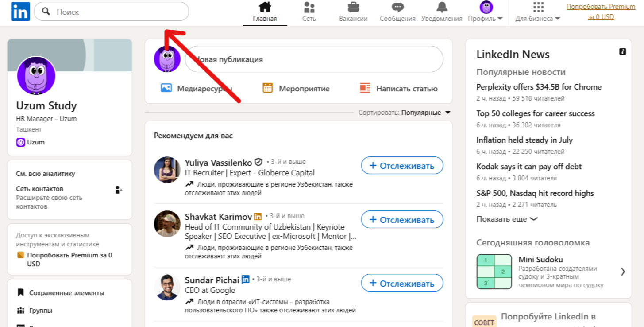Click the Мероприятие text label
Viewport: 644px width, 327px height.
[x=304, y=89]
